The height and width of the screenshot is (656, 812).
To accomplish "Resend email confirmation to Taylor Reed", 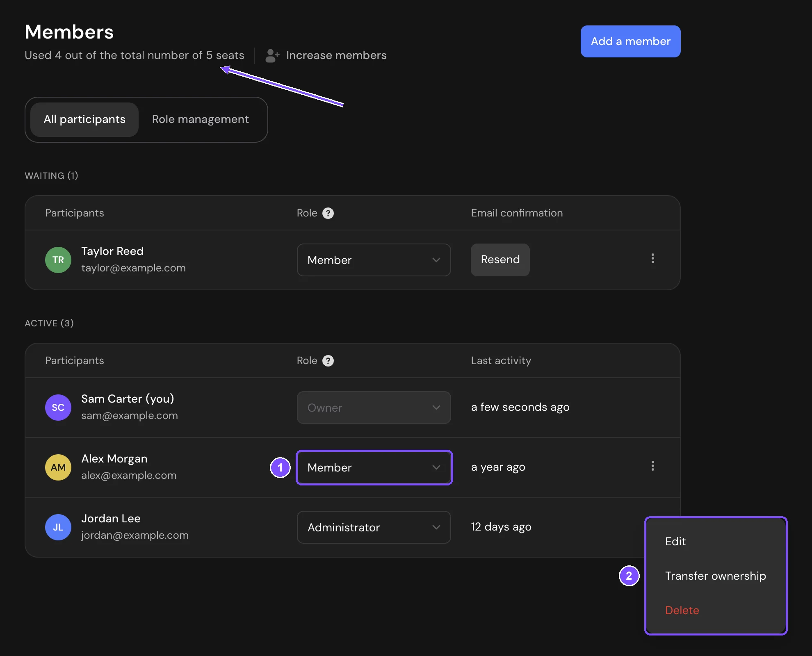I will pyautogui.click(x=500, y=260).
